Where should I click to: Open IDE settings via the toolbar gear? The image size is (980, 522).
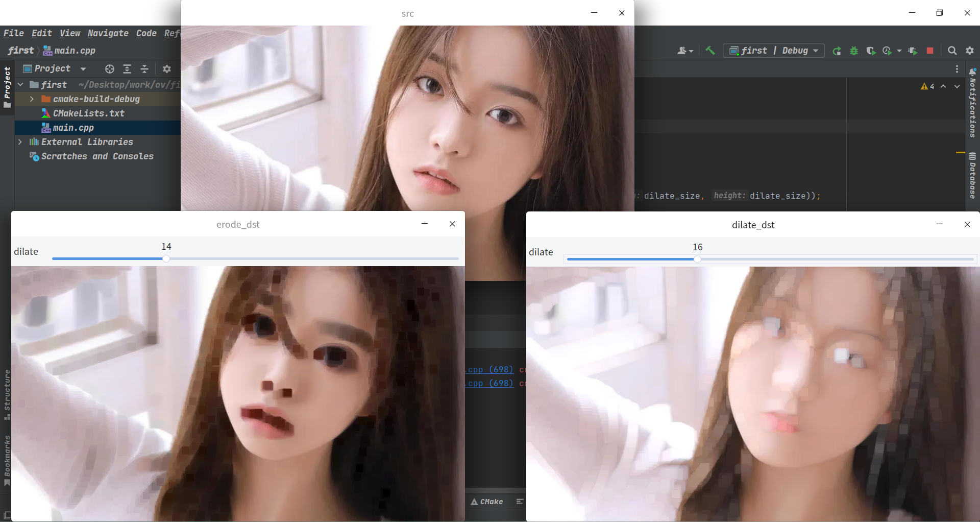[x=970, y=51]
